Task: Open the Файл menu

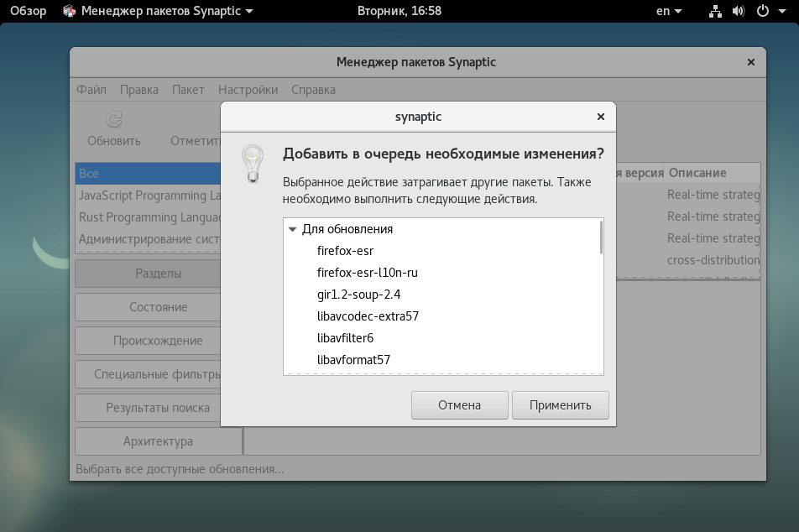Action: (x=91, y=90)
